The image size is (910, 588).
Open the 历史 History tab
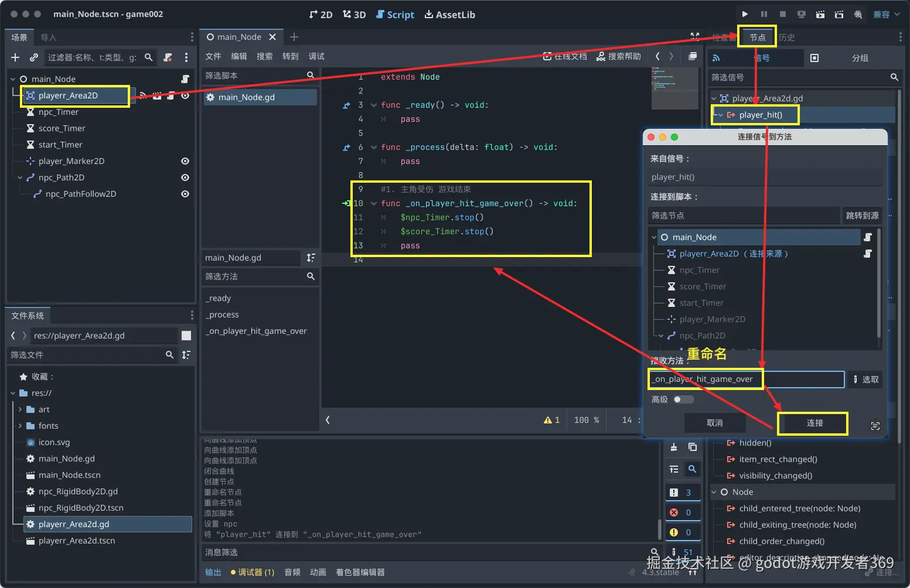click(x=787, y=37)
